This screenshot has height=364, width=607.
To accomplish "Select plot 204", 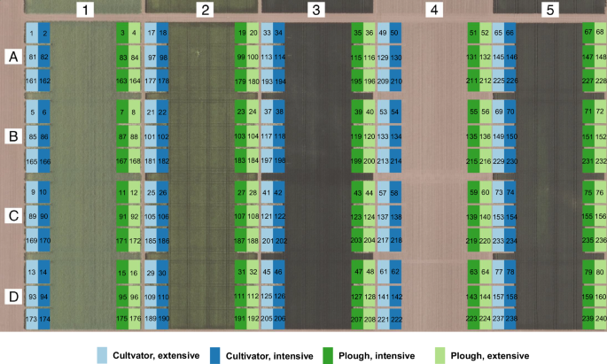I will coord(370,240).
